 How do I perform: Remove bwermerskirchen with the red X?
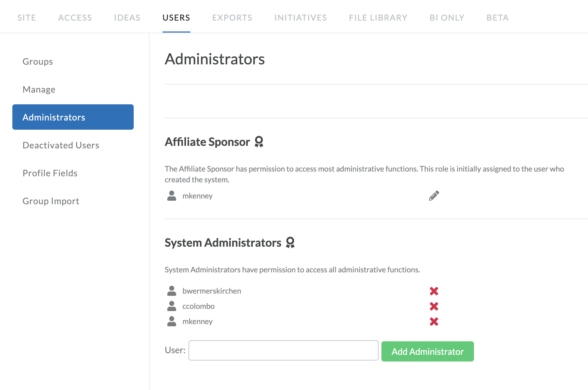point(434,291)
